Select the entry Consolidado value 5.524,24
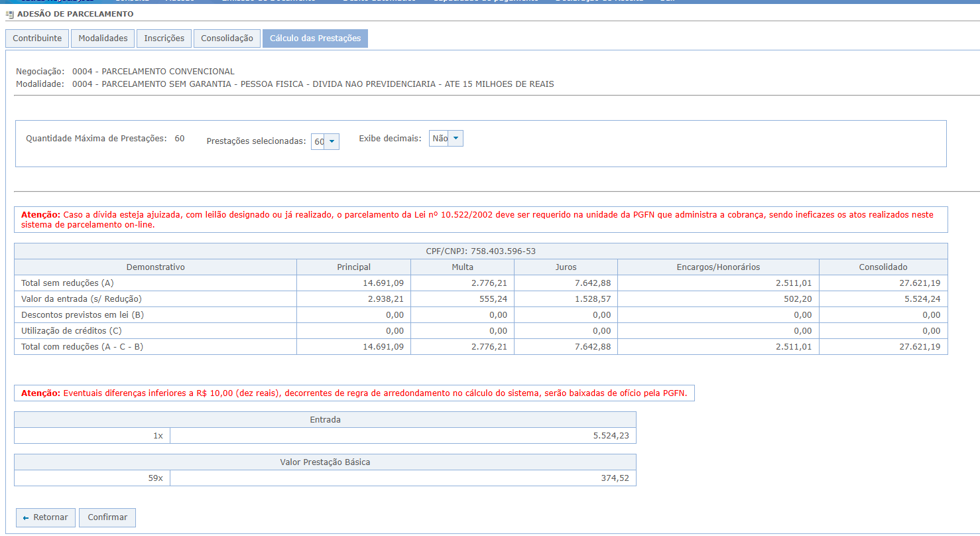Screen dimensions: 980x536 click(923, 299)
